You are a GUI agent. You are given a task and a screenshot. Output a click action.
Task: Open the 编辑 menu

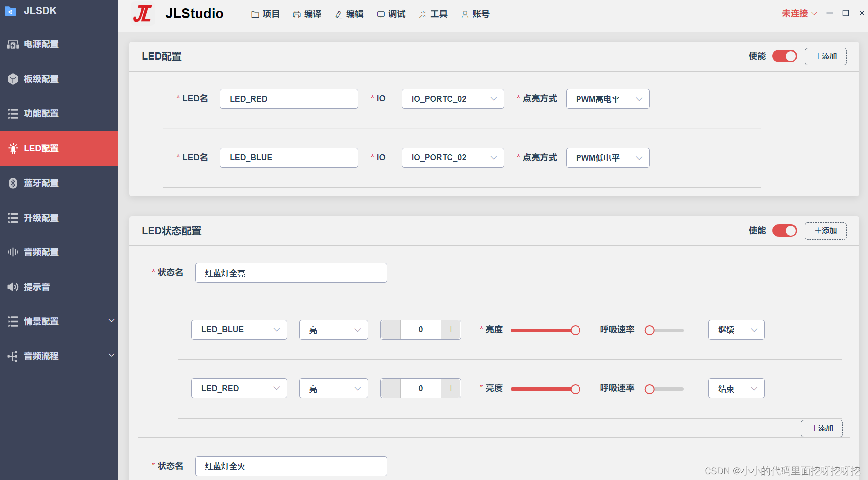point(349,14)
